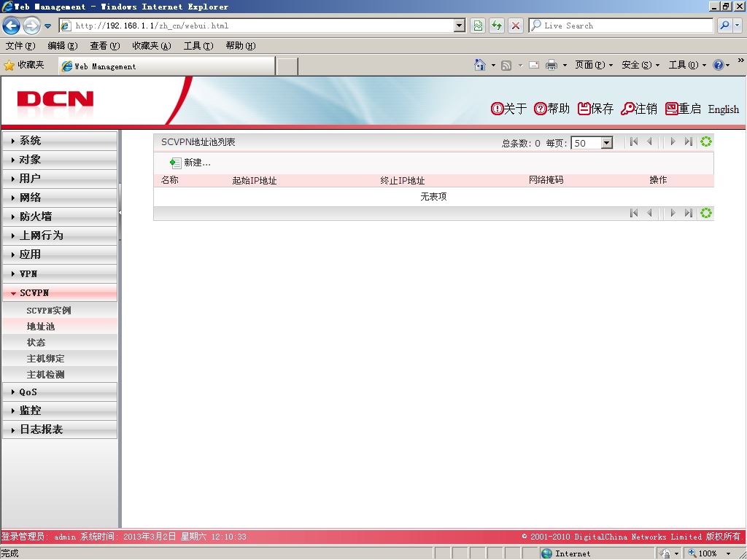The image size is (747, 560).
Task: Click the RSS feeds icon
Action: [506, 65]
